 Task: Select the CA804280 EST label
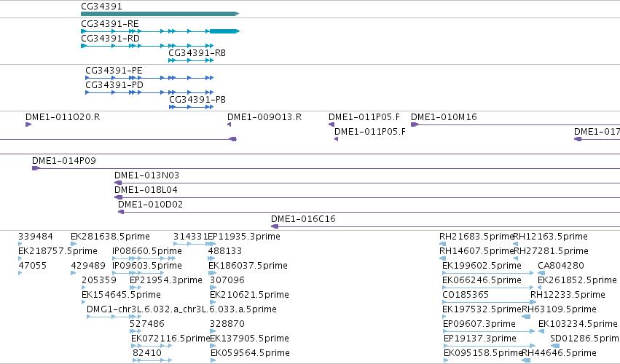click(x=561, y=266)
